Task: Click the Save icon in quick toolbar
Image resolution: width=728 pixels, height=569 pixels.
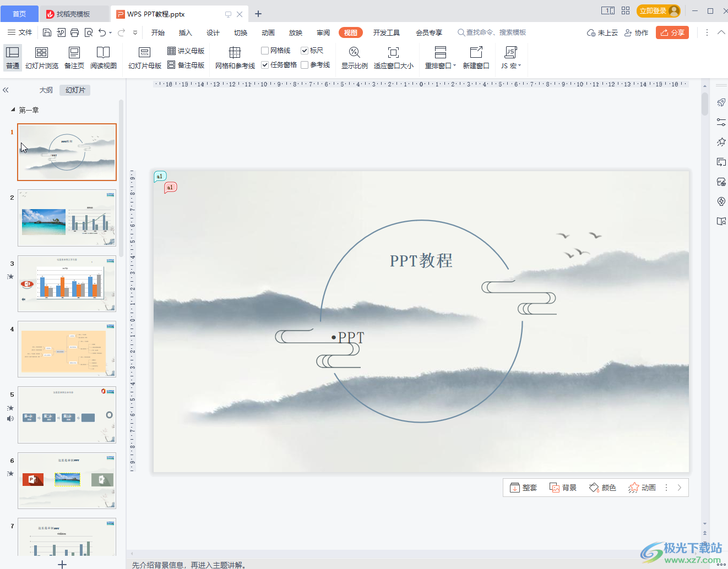Action: (x=47, y=32)
